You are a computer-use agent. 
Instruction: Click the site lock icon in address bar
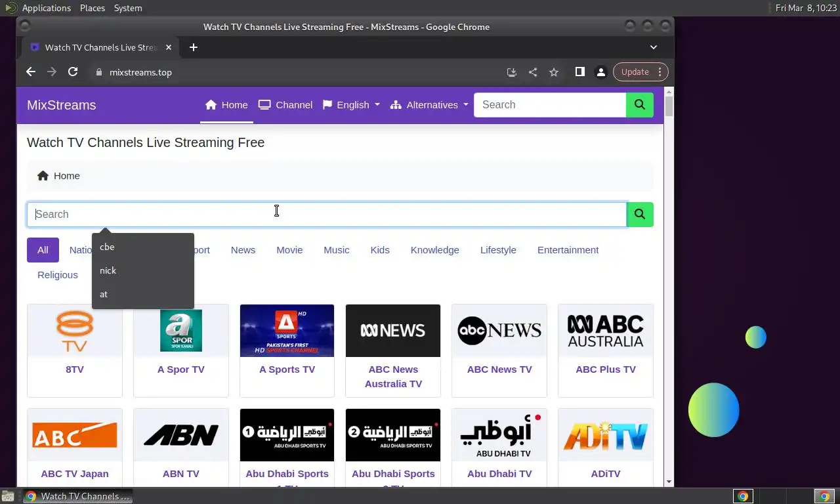coord(99,72)
